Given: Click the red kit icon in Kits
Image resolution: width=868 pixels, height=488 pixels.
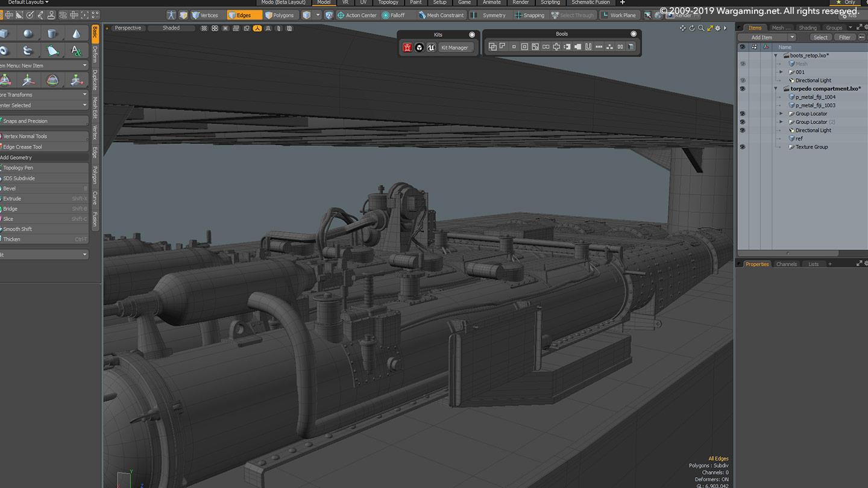Looking at the screenshot, I should tap(407, 48).
